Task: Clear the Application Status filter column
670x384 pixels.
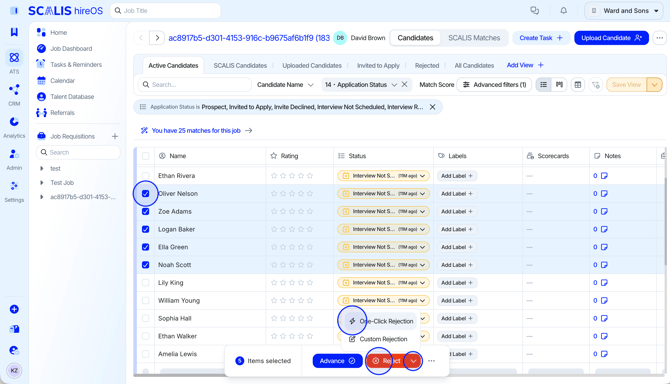Action: pyautogui.click(x=404, y=85)
